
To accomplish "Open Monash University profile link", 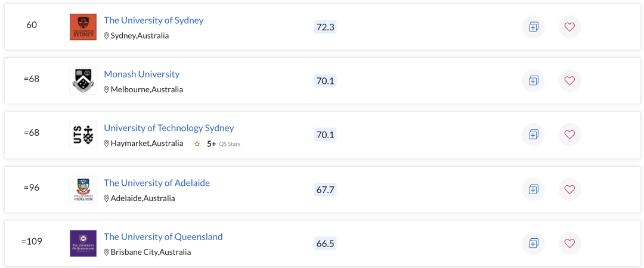I will 142,74.
